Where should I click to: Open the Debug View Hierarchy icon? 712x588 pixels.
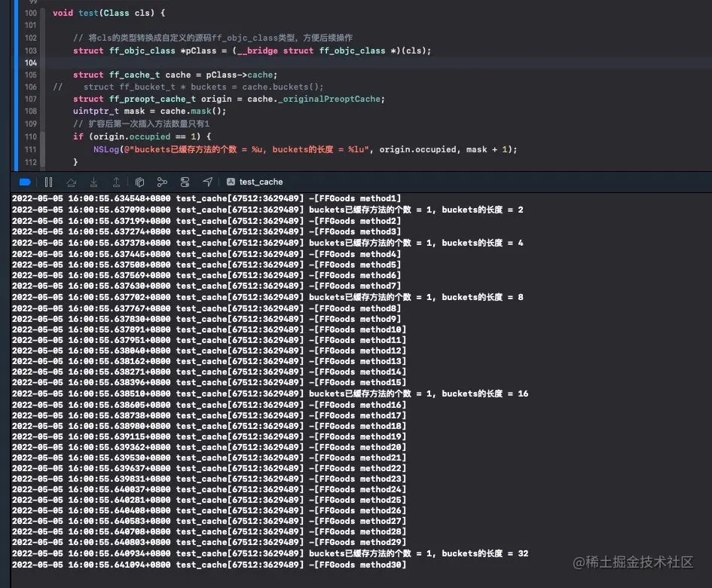pos(140,182)
